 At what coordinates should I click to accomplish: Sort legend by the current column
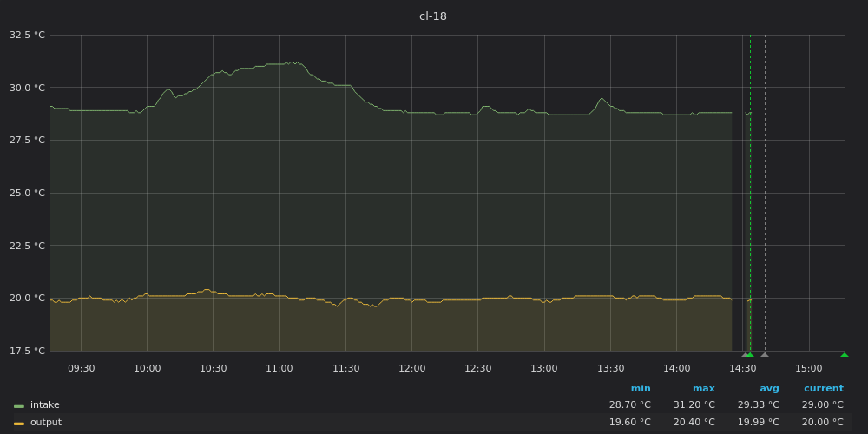[x=823, y=389]
